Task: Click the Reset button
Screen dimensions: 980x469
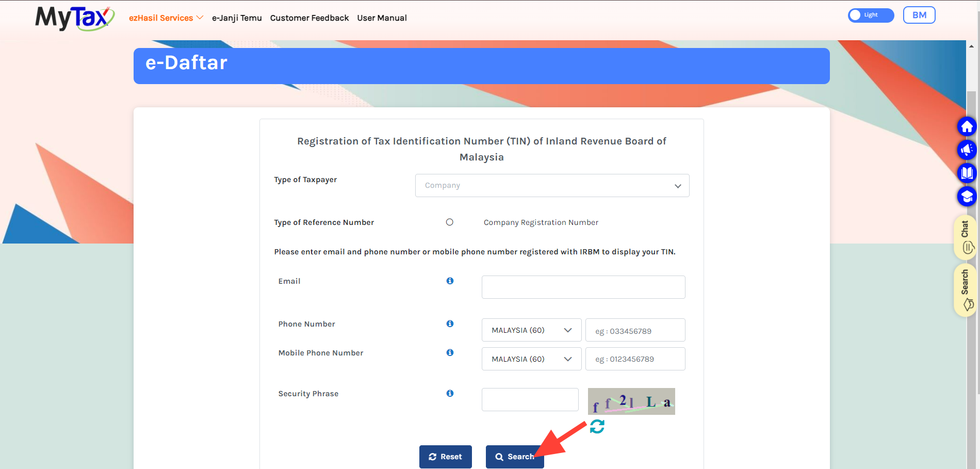Action: [446, 457]
